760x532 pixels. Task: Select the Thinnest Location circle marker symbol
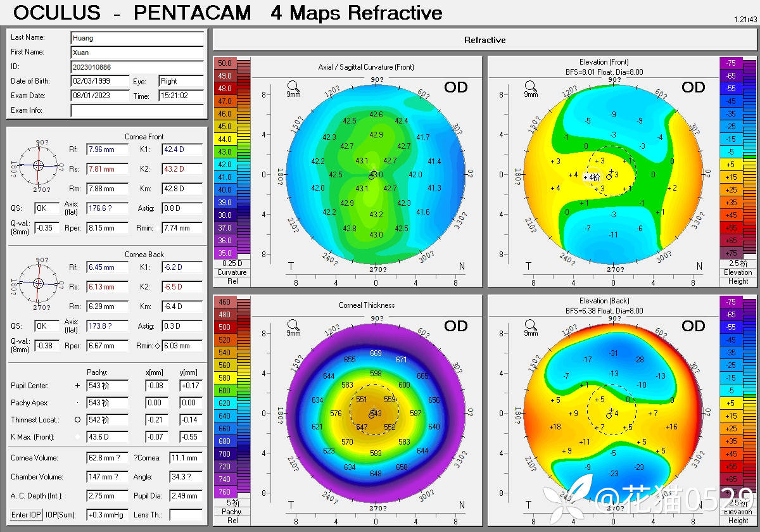tap(78, 419)
